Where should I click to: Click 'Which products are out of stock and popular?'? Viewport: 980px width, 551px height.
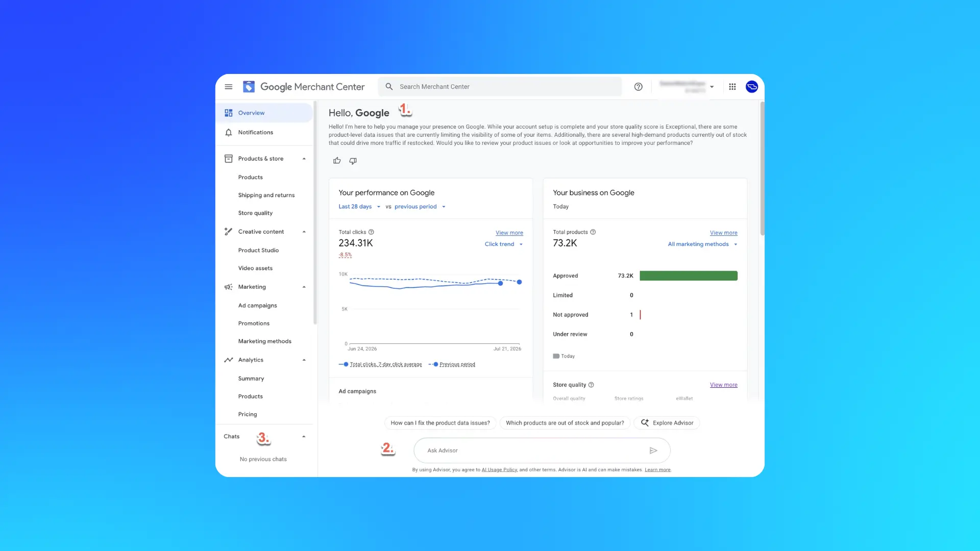pos(565,423)
